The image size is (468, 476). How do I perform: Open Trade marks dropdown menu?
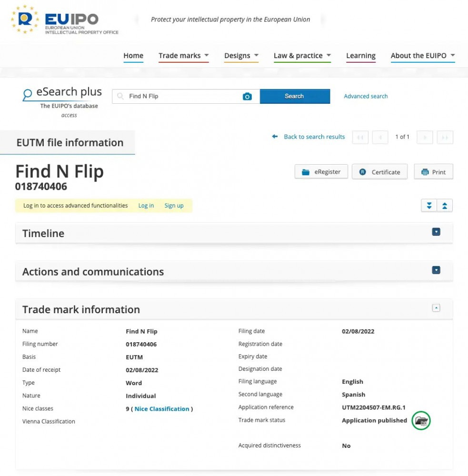pos(183,56)
